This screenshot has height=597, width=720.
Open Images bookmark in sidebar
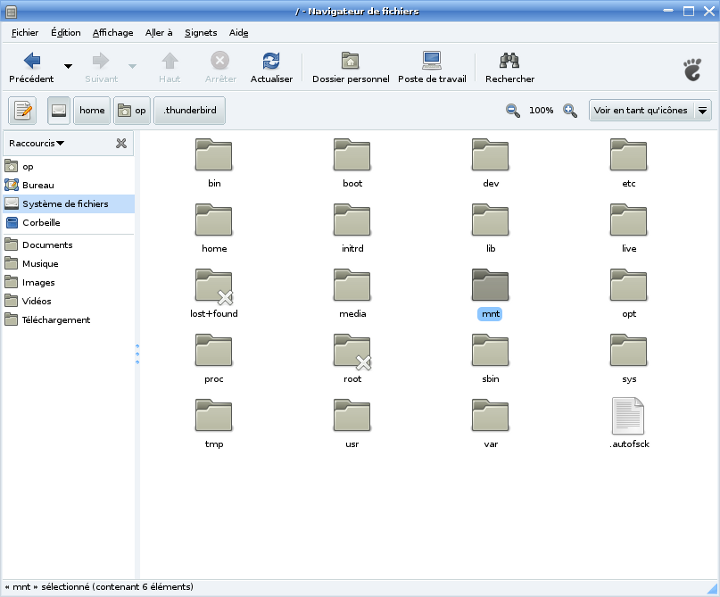tap(69, 282)
